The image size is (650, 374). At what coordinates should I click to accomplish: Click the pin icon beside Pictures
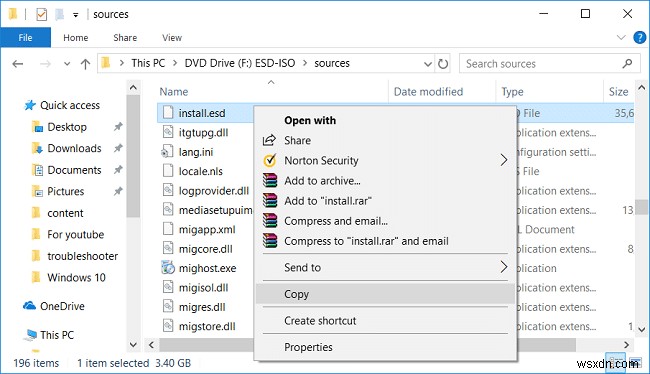coord(118,191)
